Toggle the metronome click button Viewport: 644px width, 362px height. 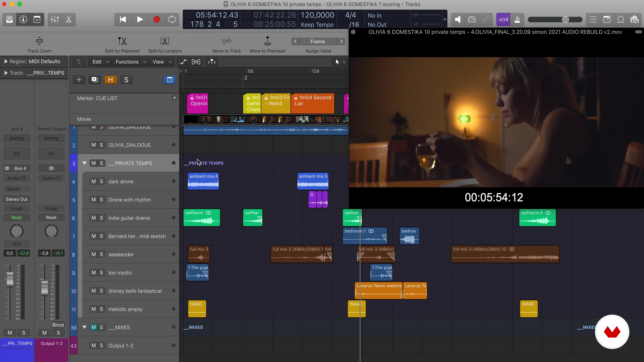517,19
